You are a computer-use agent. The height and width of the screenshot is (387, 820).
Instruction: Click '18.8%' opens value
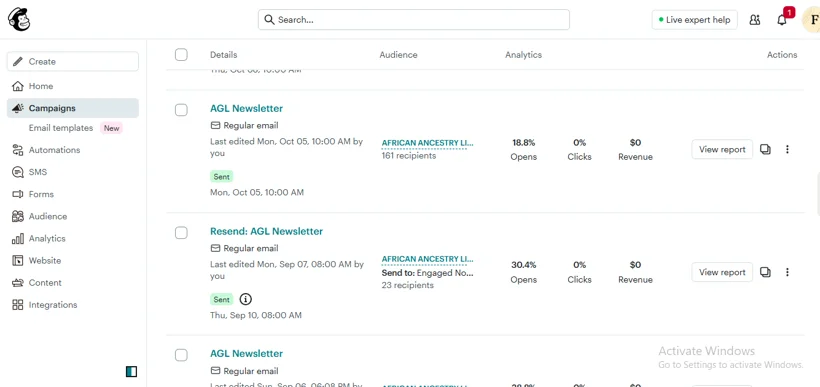523,143
